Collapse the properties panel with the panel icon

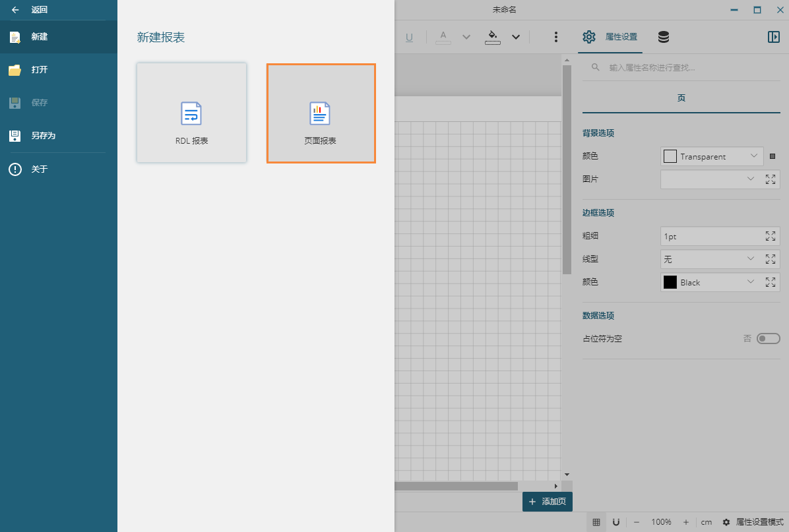coord(773,37)
